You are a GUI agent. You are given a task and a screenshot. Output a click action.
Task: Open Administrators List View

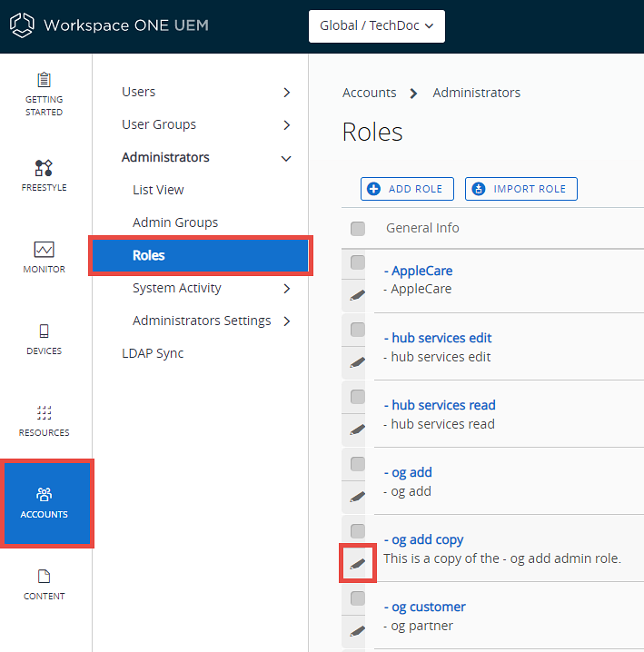pyautogui.click(x=158, y=190)
